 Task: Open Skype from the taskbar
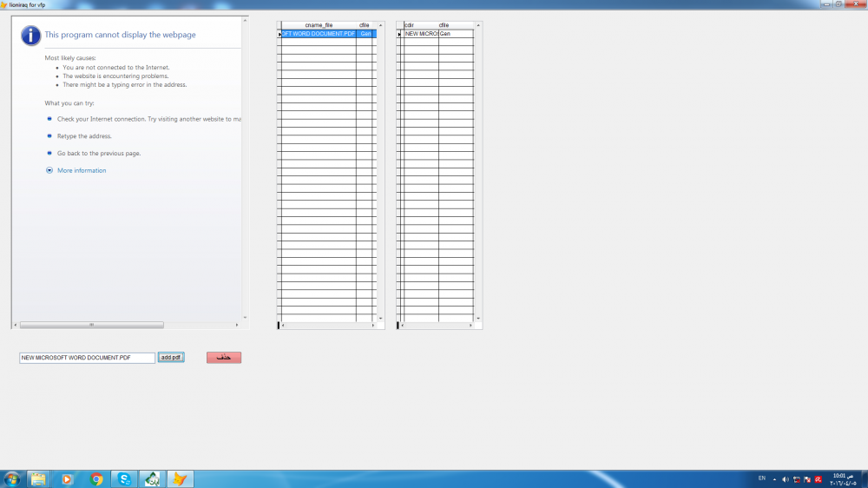coord(124,479)
